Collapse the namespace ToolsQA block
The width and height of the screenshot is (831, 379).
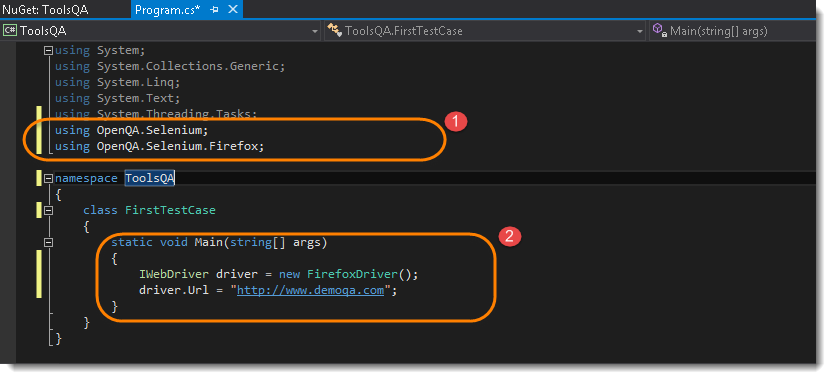point(48,179)
